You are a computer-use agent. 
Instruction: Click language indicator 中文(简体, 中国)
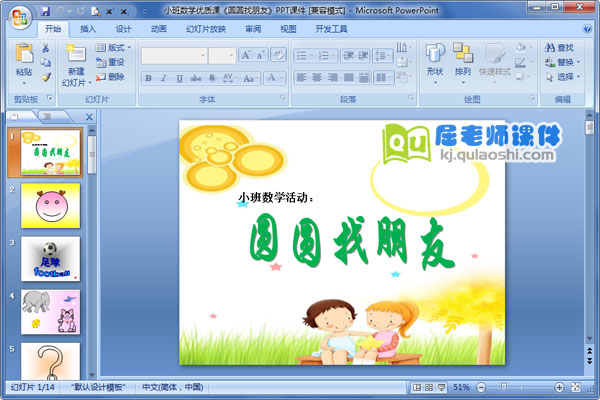click(173, 387)
